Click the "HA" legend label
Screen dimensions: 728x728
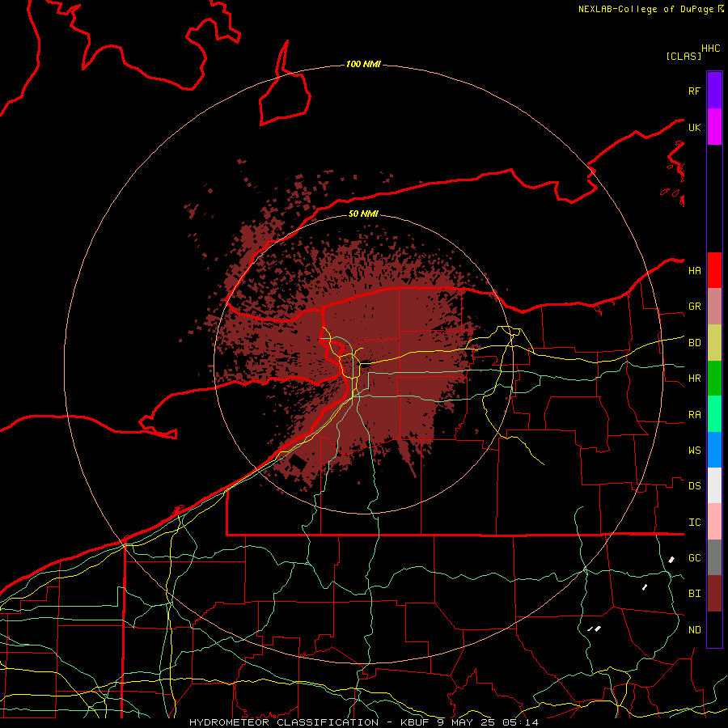click(x=694, y=270)
